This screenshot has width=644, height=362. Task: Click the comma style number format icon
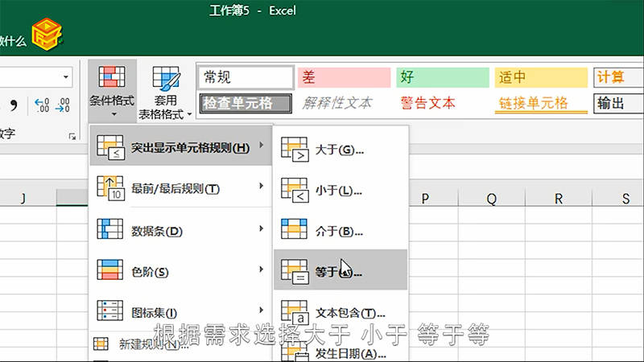coord(13,105)
